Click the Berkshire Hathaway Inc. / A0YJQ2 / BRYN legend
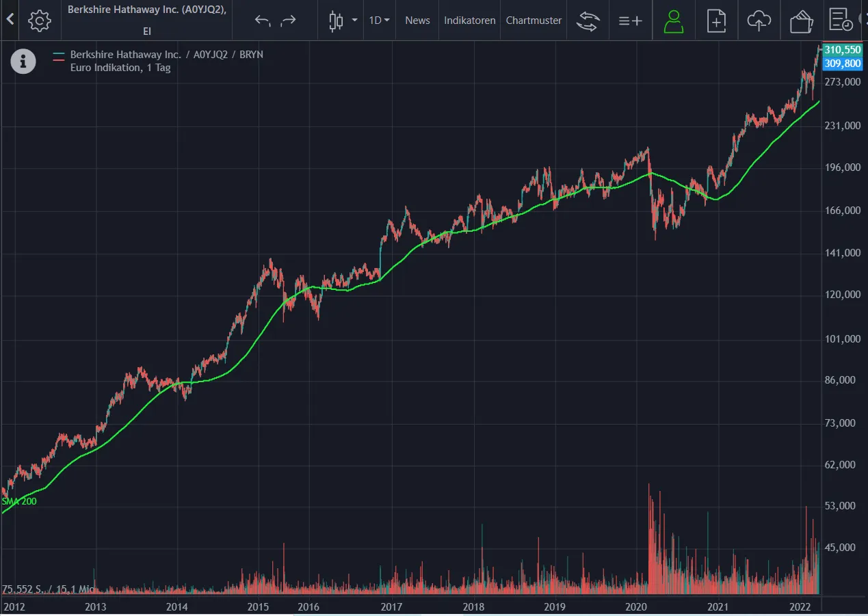 166,54
